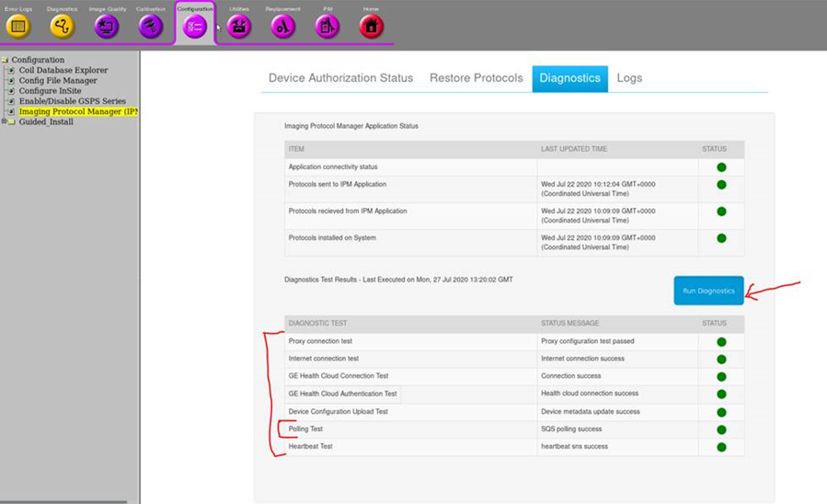The image size is (827, 504).
Task: Click 'heartbeat sns success' message
Action: tap(574, 447)
